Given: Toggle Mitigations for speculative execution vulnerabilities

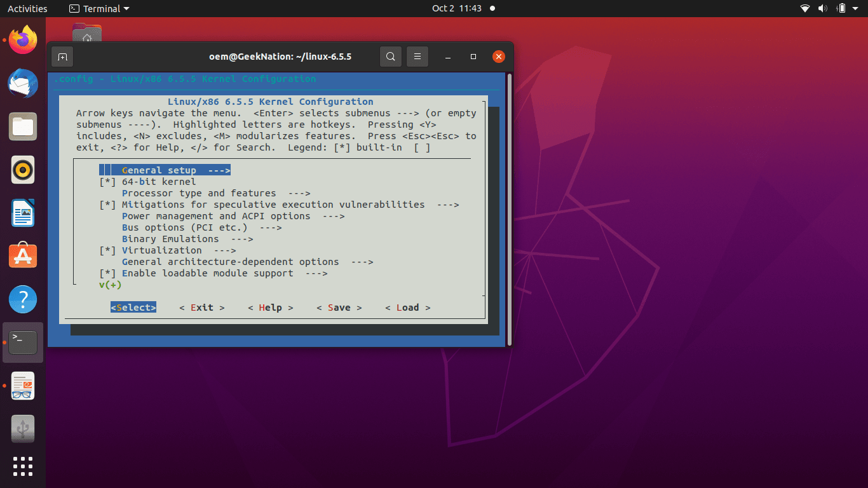Looking at the screenshot, I should click(279, 205).
